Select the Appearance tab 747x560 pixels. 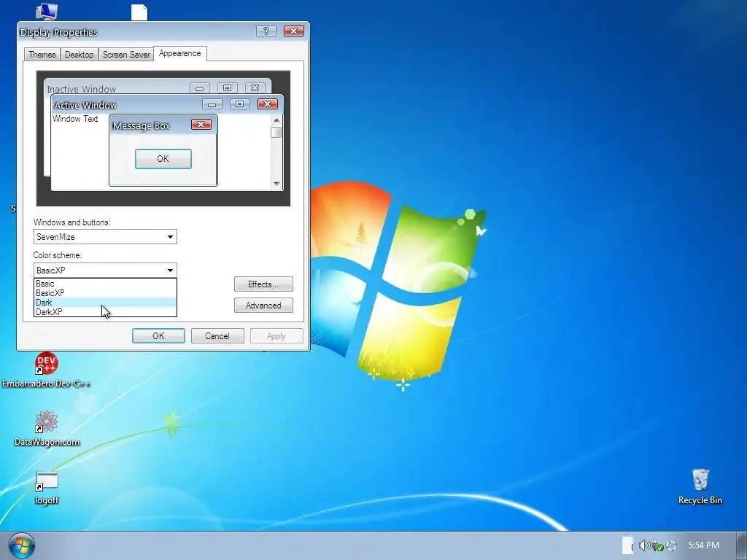[179, 53]
